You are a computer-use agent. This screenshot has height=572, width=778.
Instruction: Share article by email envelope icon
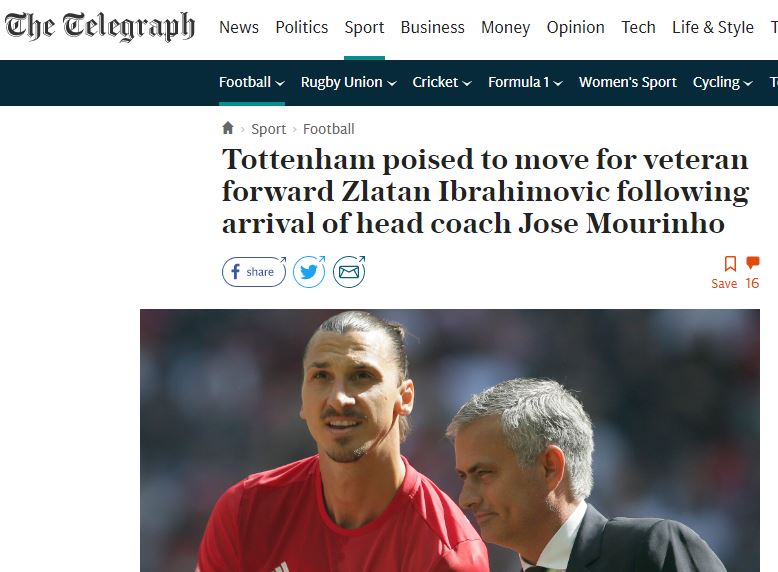349,272
